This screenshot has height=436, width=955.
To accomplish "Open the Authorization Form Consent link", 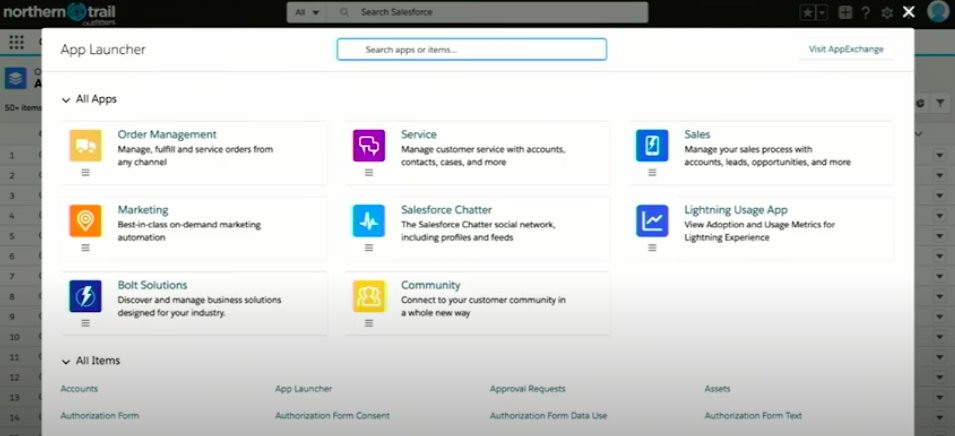I will tap(333, 416).
